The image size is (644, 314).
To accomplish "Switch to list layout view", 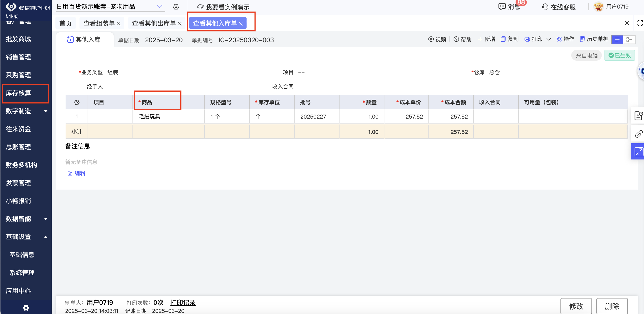I will tap(617, 40).
